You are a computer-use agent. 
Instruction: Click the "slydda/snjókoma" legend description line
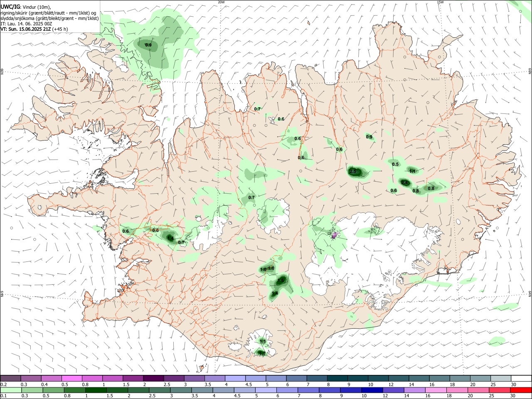pyautogui.click(x=49, y=18)
